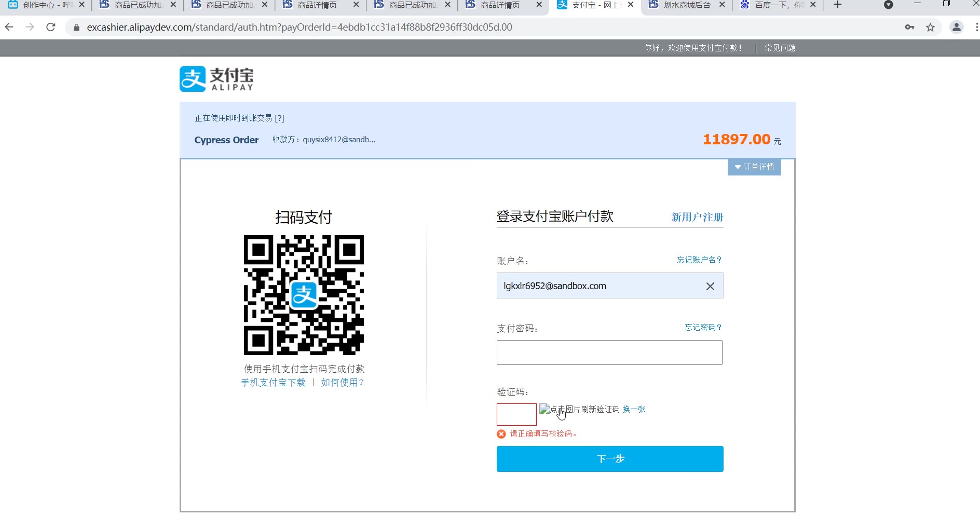Click the 下一步 next step button

pos(610,459)
